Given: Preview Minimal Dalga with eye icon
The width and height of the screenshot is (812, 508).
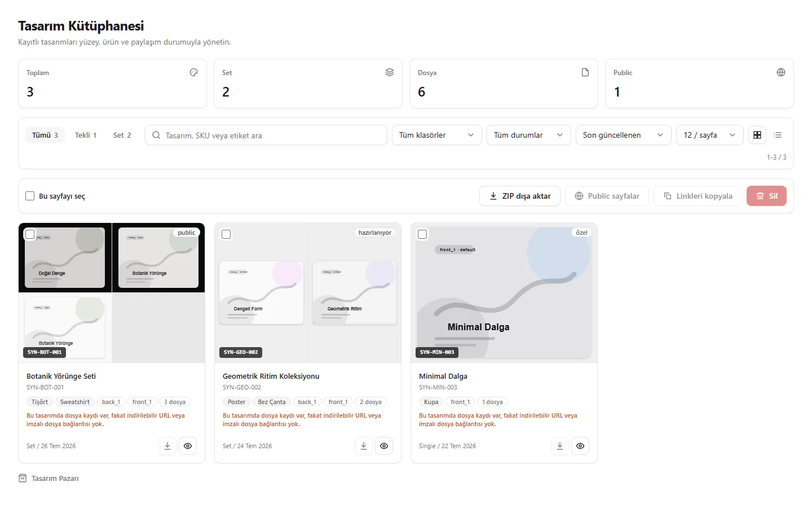Looking at the screenshot, I should click(x=580, y=446).
